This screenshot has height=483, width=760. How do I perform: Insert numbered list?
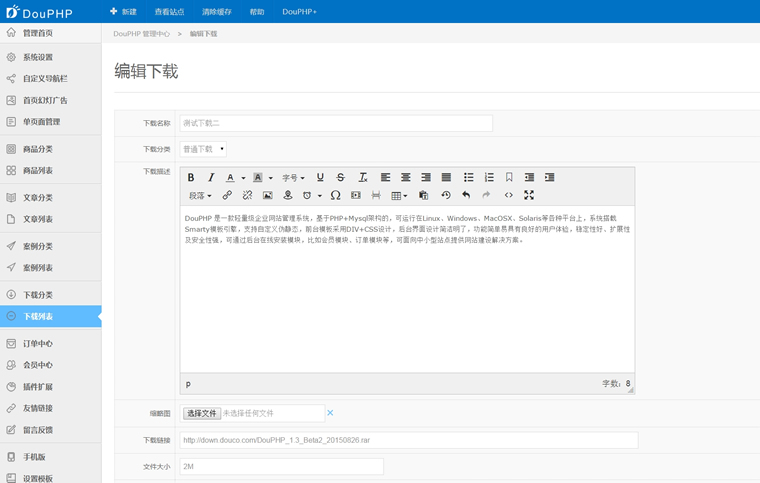point(489,177)
